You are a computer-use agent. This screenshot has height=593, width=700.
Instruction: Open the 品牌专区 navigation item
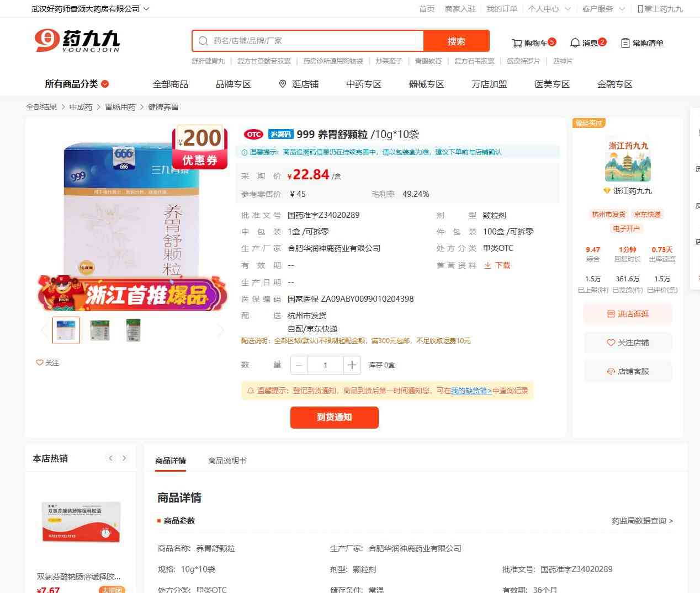pyautogui.click(x=233, y=84)
